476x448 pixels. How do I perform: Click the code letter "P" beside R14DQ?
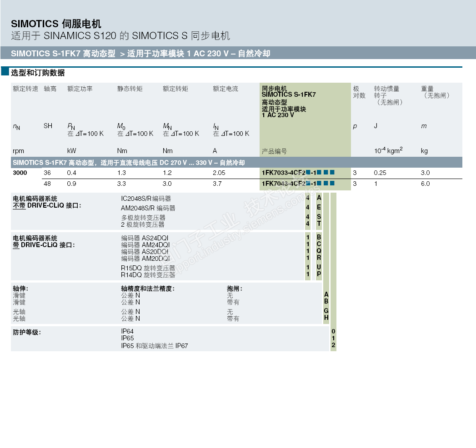point(319,274)
